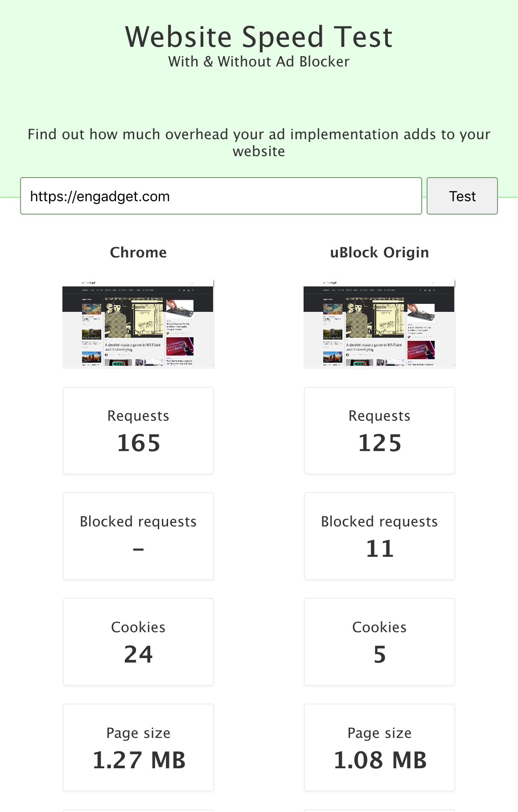
Task: Select the Chrome column heading
Action: (x=138, y=252)
